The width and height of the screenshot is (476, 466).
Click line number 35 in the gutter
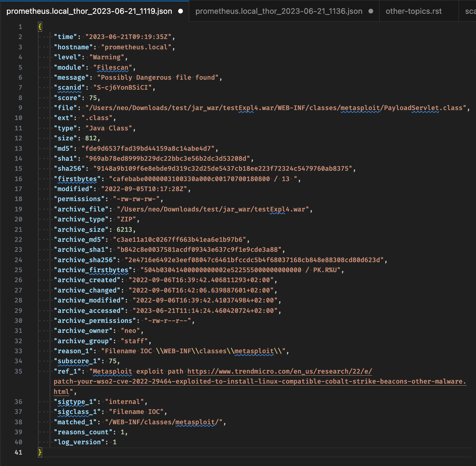pyautogui.click(x=18, y=371)
